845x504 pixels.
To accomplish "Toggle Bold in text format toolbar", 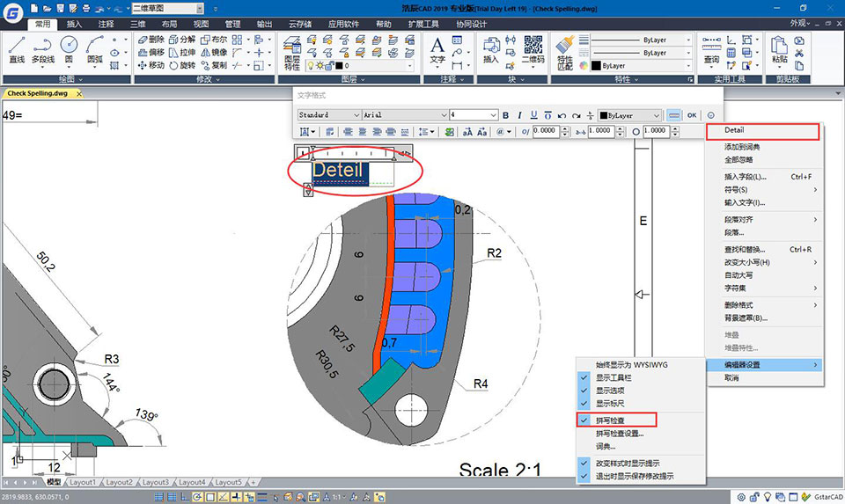I will (506, 115).
